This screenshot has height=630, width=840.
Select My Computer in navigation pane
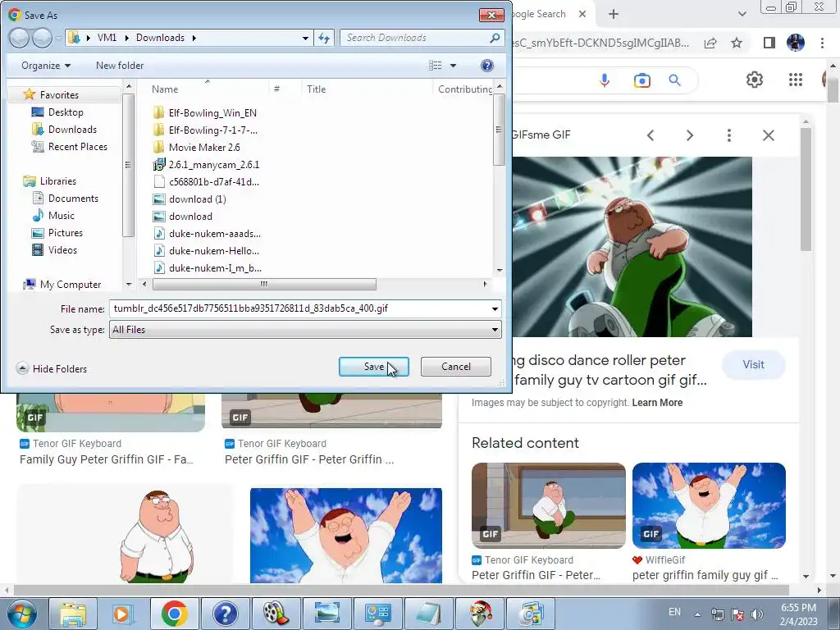click(x=71, y=285)
